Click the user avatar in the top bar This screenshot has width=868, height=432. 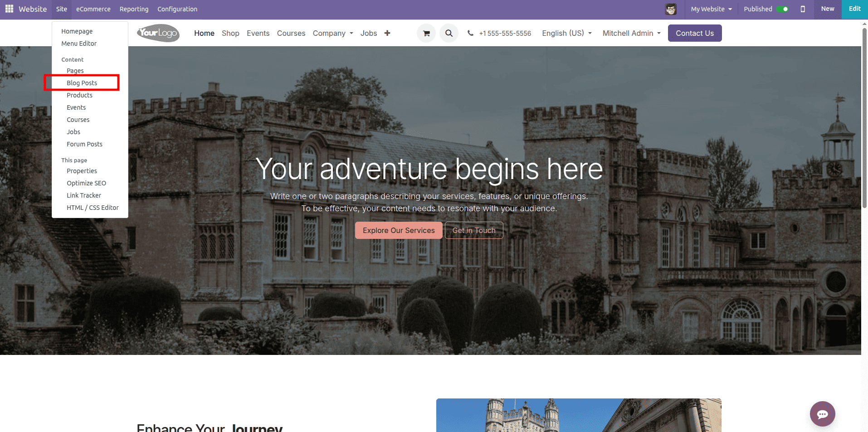(x=671, y=9)
